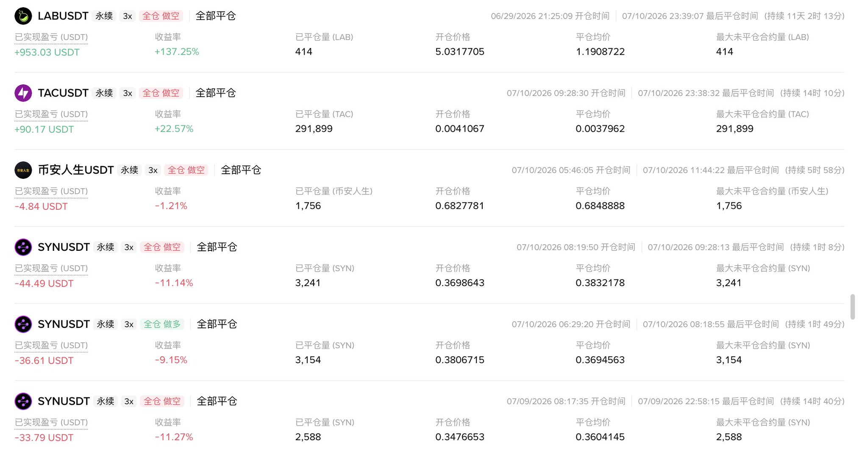The height and width of the screenshot is (458, 868).
Task: Click the +137.25% return rate value
Action: (x=177, y=52)
